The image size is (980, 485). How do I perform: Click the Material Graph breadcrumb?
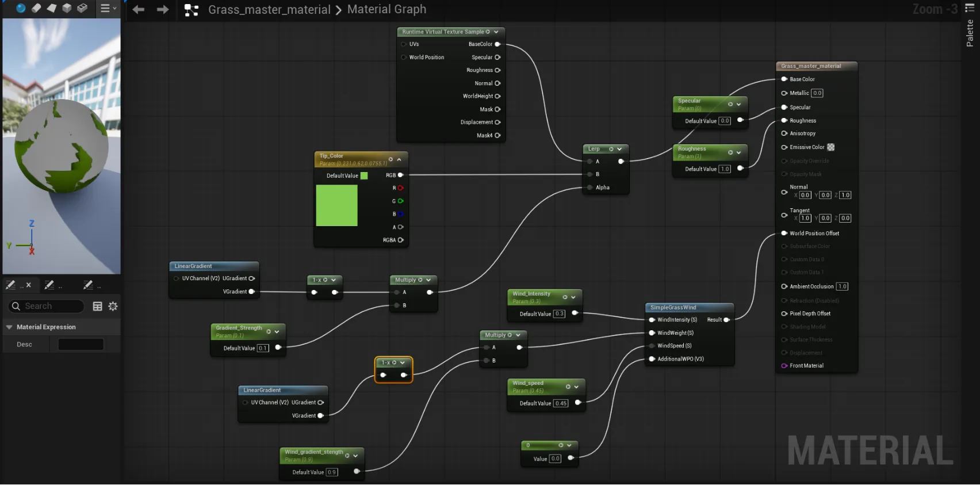tap(387, 9)
